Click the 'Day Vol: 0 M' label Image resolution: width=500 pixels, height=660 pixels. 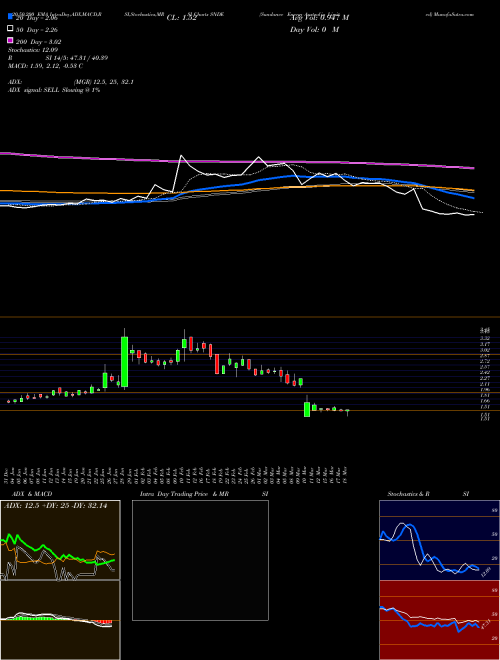pos(315,29)
